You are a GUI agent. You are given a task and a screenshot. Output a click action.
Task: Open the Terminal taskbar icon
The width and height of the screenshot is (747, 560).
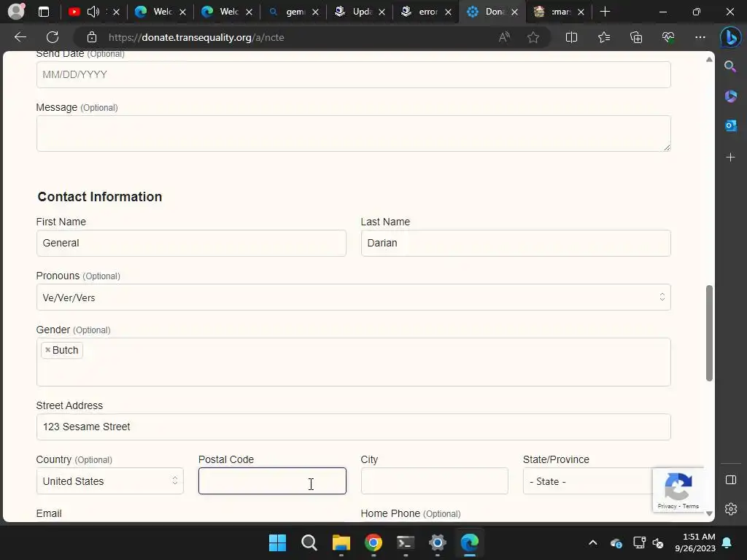tap(406, 542)
